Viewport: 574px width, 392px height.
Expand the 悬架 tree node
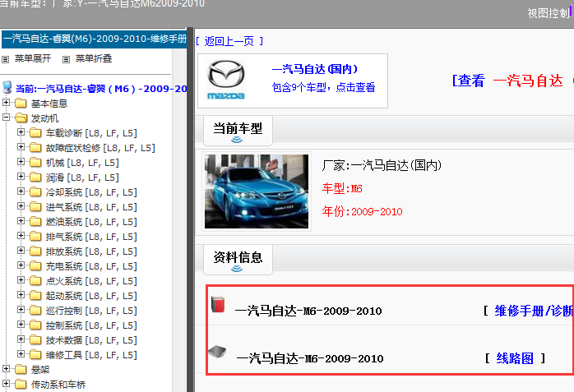point(6,369)
